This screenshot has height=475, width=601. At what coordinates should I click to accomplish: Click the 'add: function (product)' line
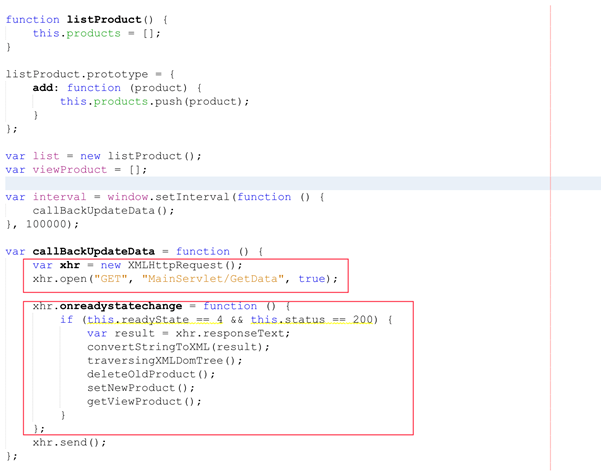tap(117, 88)
